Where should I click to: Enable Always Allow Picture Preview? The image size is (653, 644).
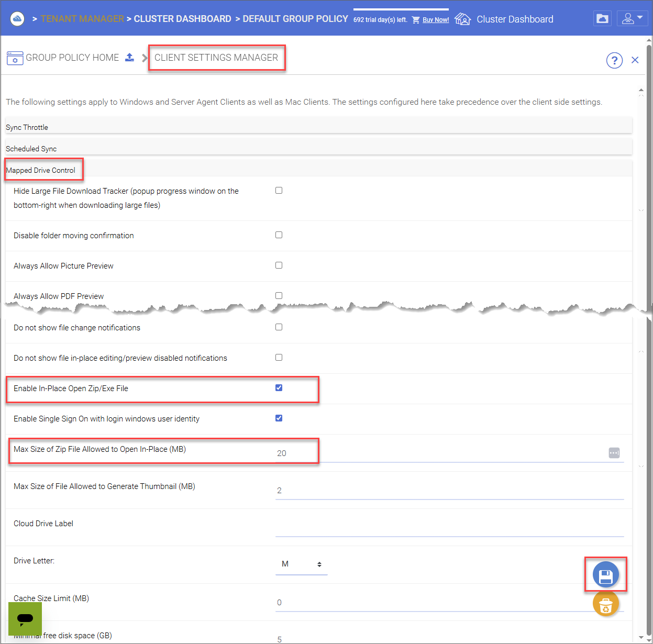pos(279,265)
